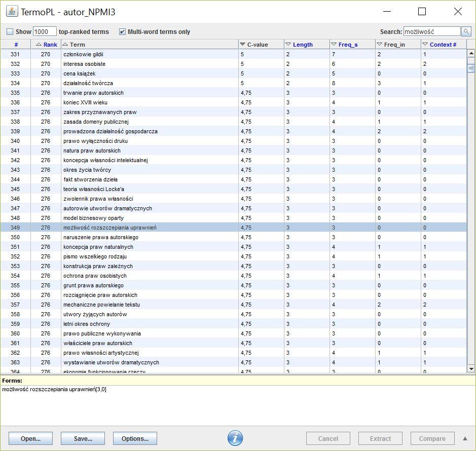Viewport: 476px width, 451px height.
Task: Select row 'naruszenie prawa autorskiego'
Action: [234, 237]
